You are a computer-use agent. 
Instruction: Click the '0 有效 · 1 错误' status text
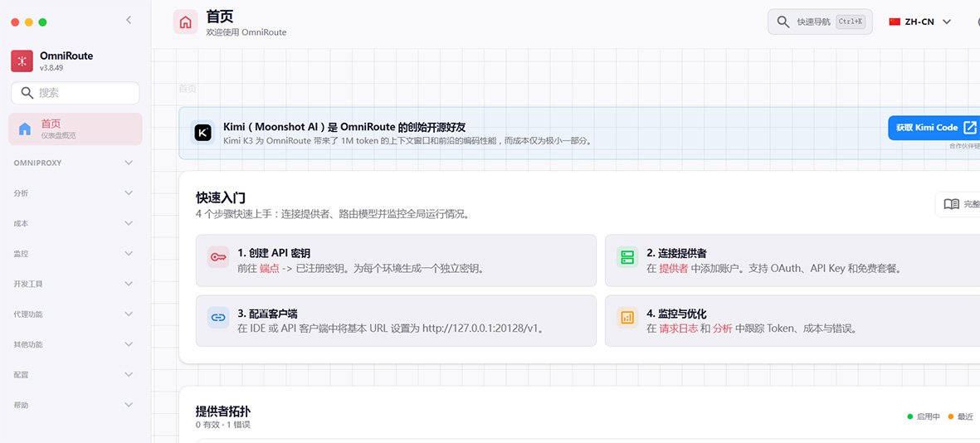(x=223, y=425)
